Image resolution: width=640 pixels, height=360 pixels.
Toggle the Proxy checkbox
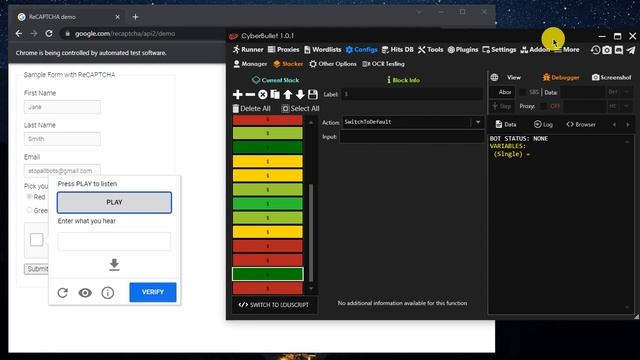pyautogui.click(x=543, y=106)
